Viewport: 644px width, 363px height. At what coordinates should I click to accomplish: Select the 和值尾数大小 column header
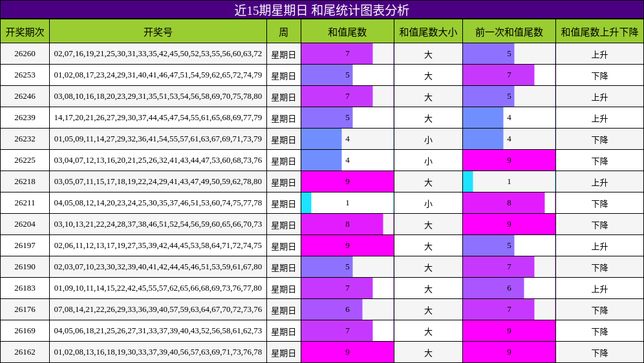coord(429,32)
